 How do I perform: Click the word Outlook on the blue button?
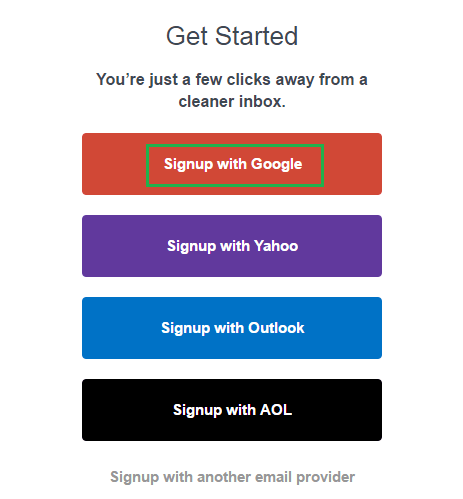276,328
